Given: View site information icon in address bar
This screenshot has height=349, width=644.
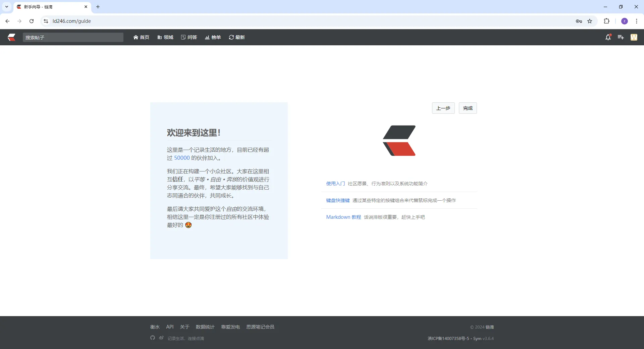Looking at the screenshot, I should click(46, 21).
